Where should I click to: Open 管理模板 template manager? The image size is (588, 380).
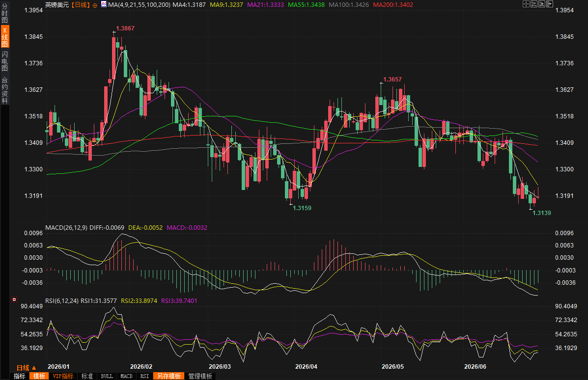200,376
